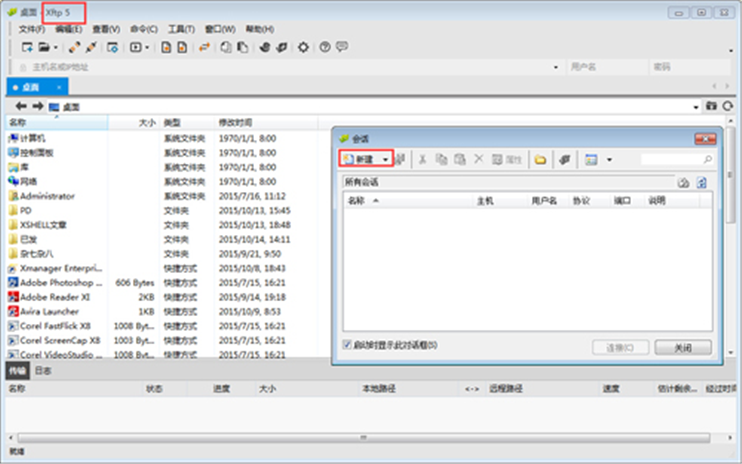Viewport: 742px width, 464px height.
Task: Switch to the 日志 tab
Action: pos(43,371)
